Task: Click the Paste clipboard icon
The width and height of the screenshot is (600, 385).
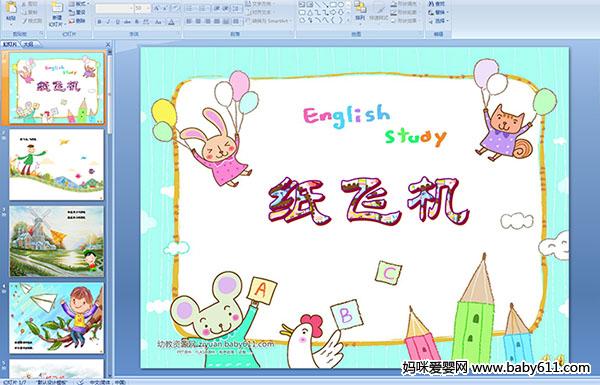Action: click(x=11, y=11)
